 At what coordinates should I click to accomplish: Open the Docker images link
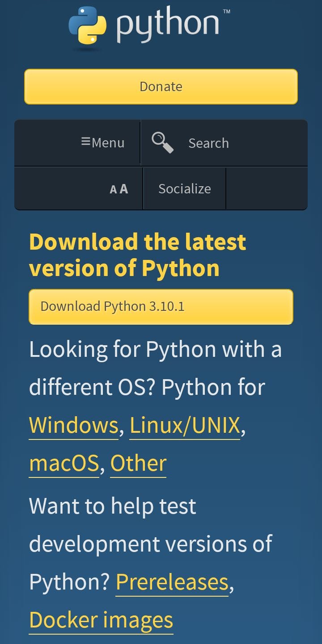pos(100,619)
